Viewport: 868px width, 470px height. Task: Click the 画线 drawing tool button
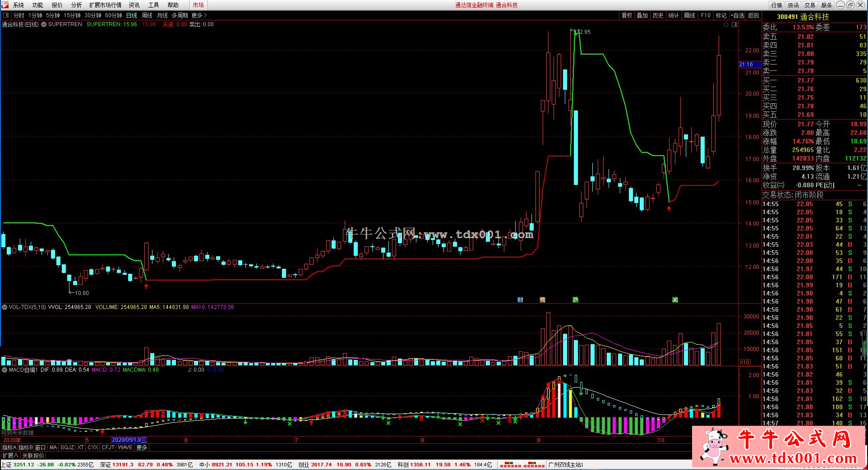tap(690, 15)
